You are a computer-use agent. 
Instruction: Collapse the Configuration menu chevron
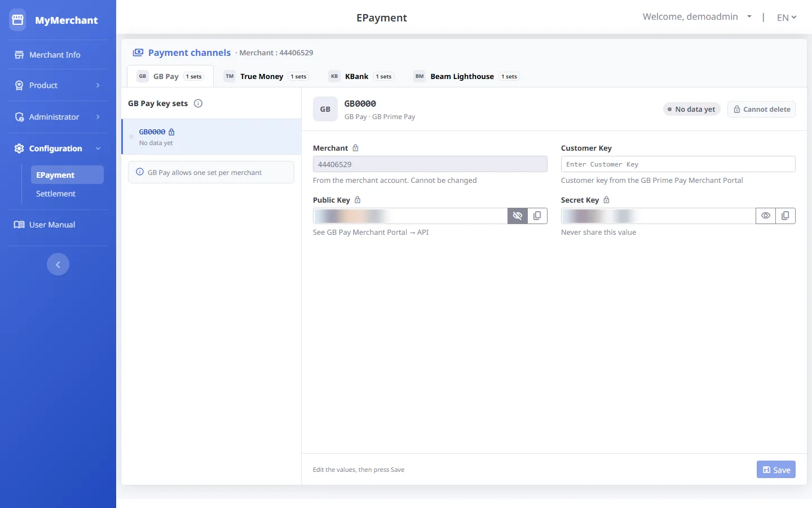(x=98, y=148)
